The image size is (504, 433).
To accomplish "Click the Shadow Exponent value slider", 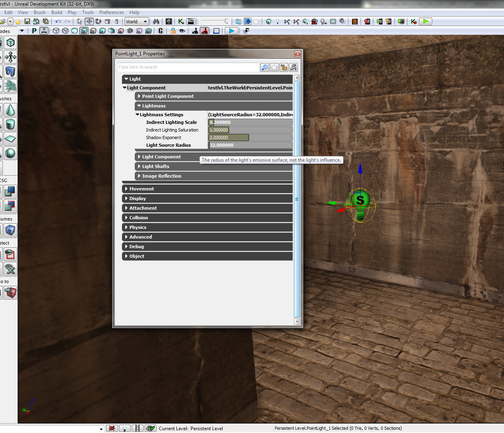I will [x=250, y=138].
